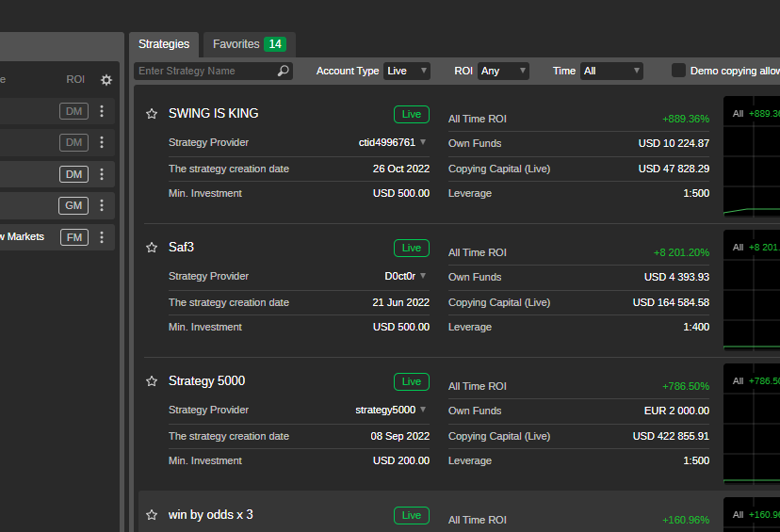Open the win by odds x 3 title
This screenshot has width=780, height=532.
210,515
